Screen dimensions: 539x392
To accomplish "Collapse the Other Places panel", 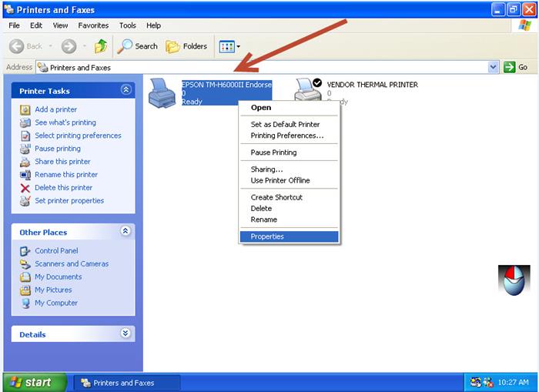I will coord(126,231).
